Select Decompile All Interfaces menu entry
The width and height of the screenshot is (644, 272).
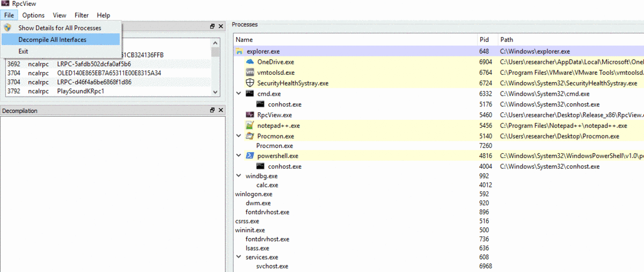pos(52,40)
